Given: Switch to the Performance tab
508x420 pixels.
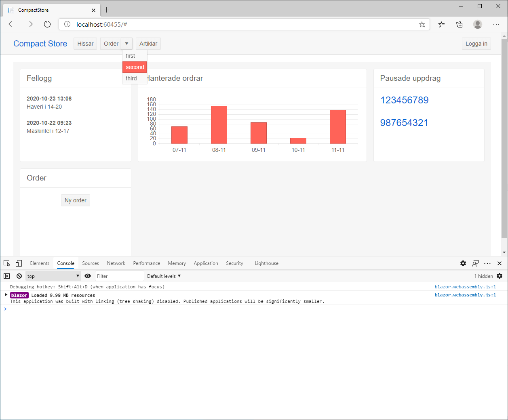Looking at the screenshot, I should pyautogui.click(x=147, y=263).
